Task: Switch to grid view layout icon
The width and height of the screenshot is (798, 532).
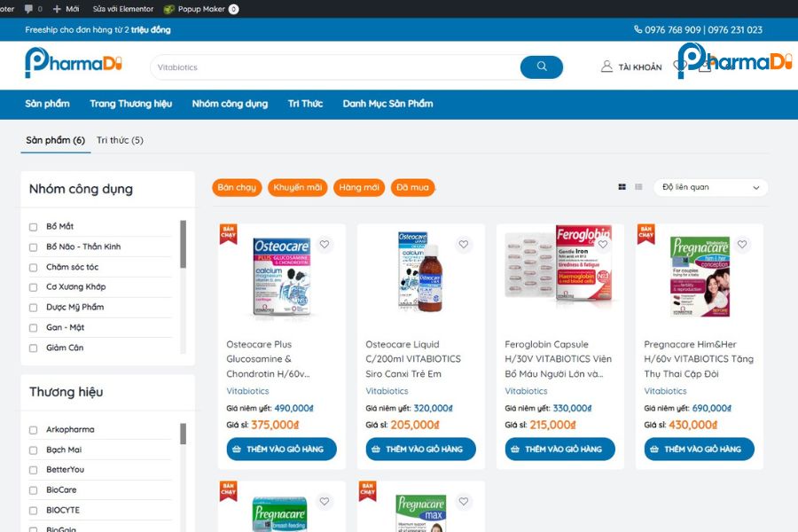Action: tap(622, 187)
